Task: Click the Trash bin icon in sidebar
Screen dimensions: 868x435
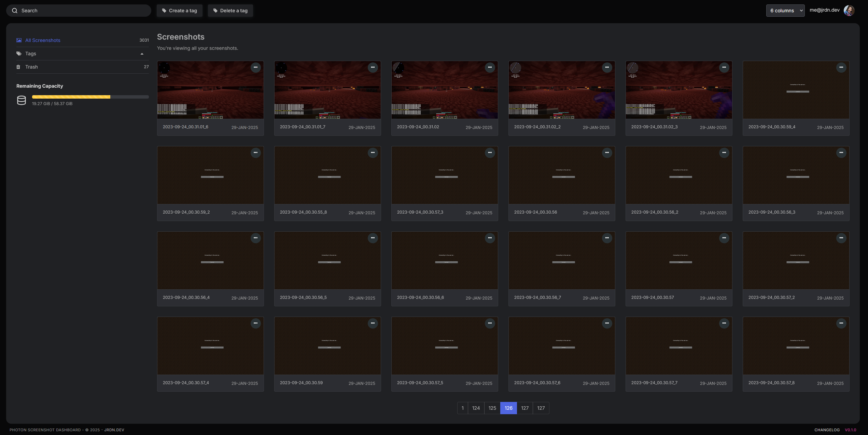Action: pyautogui.click(x=18, y=67)
